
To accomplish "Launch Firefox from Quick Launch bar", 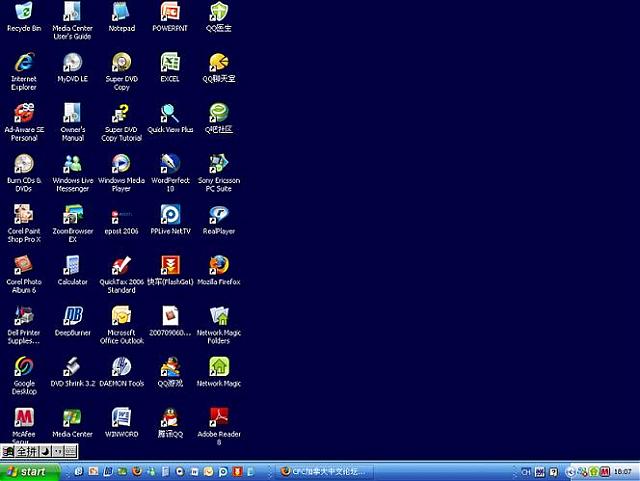I will (x=137, y=472).
